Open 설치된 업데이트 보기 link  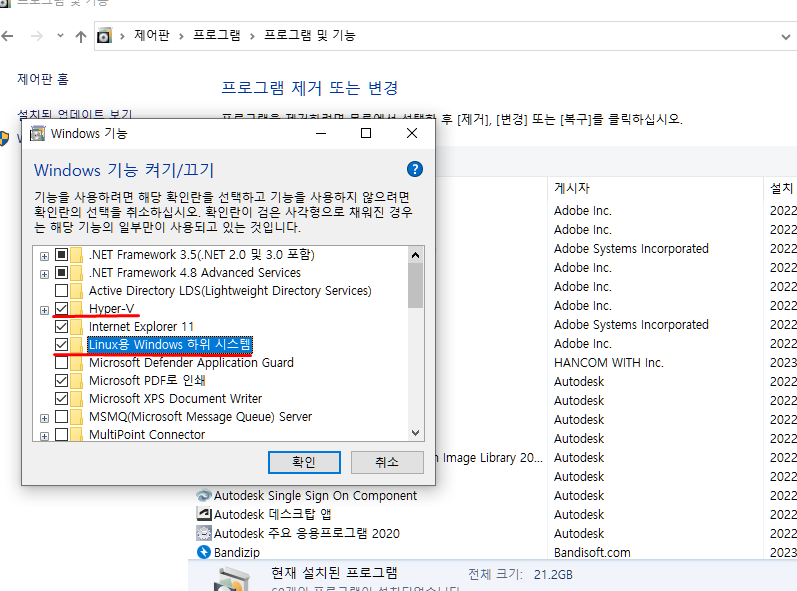[x=75, y=114]
